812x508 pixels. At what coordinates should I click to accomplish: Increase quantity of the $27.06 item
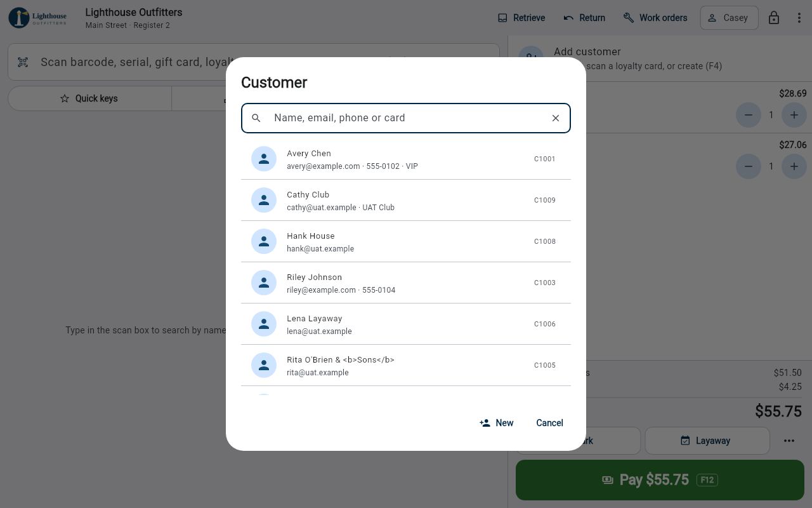[x=794, y=166]
